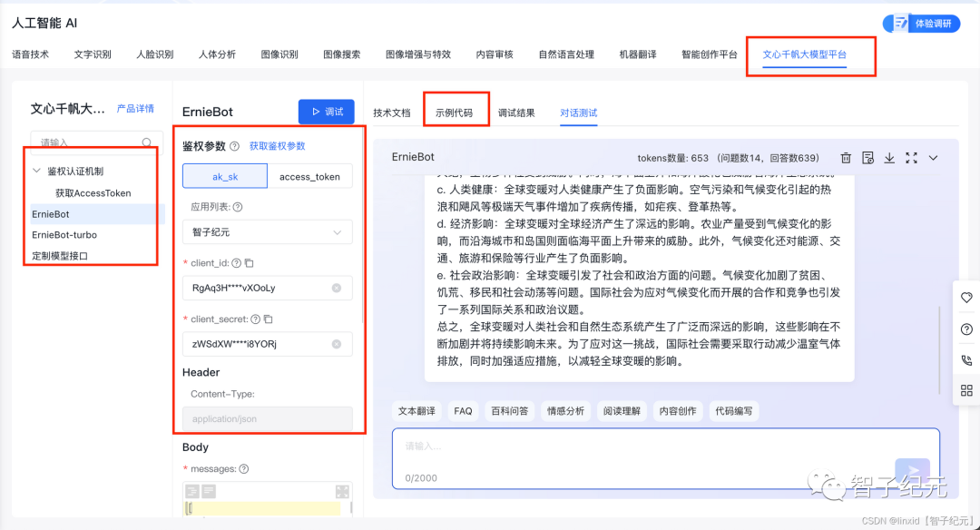Click the search magnifier in the sidebar
Viewport: 980px width, 530px height.
(x=148, y=142)
